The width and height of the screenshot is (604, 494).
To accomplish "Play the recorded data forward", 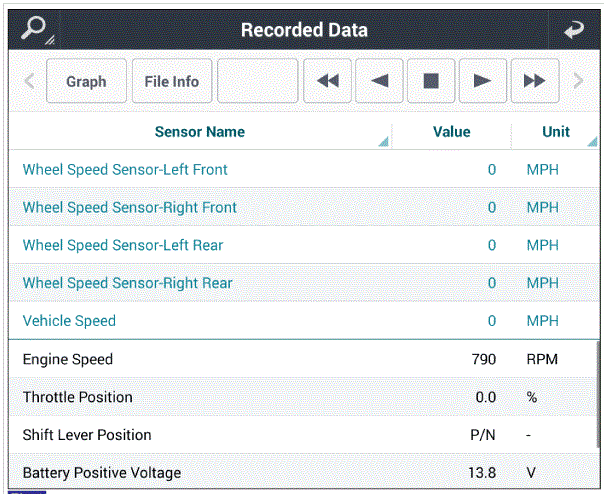I will point(483,81).
